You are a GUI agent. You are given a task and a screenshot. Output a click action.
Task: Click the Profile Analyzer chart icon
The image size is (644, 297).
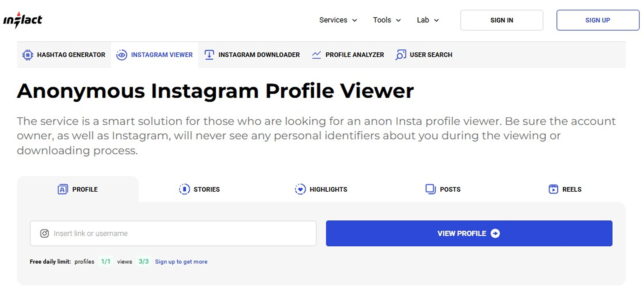click(316, 55)
